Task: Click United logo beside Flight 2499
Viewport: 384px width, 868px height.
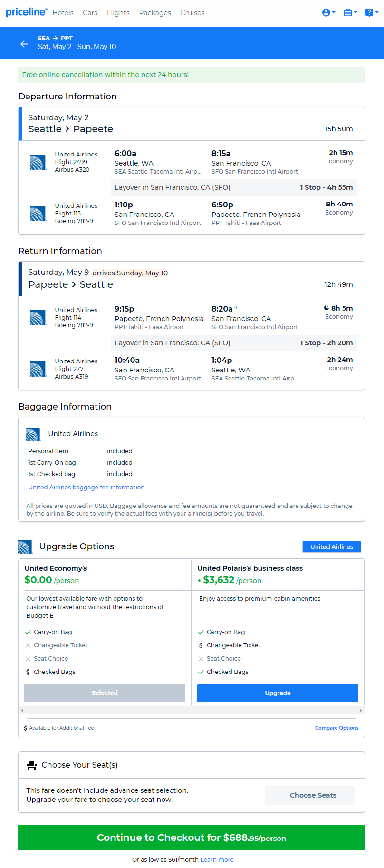Action: coord(38,162)
